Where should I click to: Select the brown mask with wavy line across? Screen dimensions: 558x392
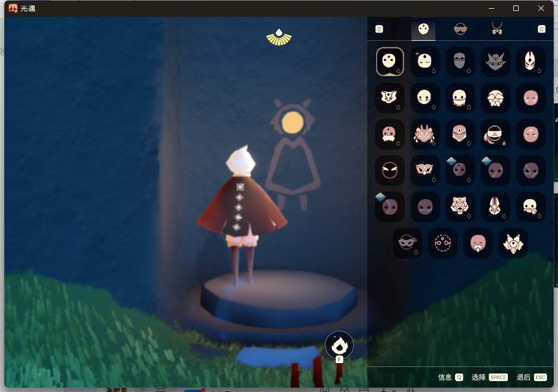424,207
